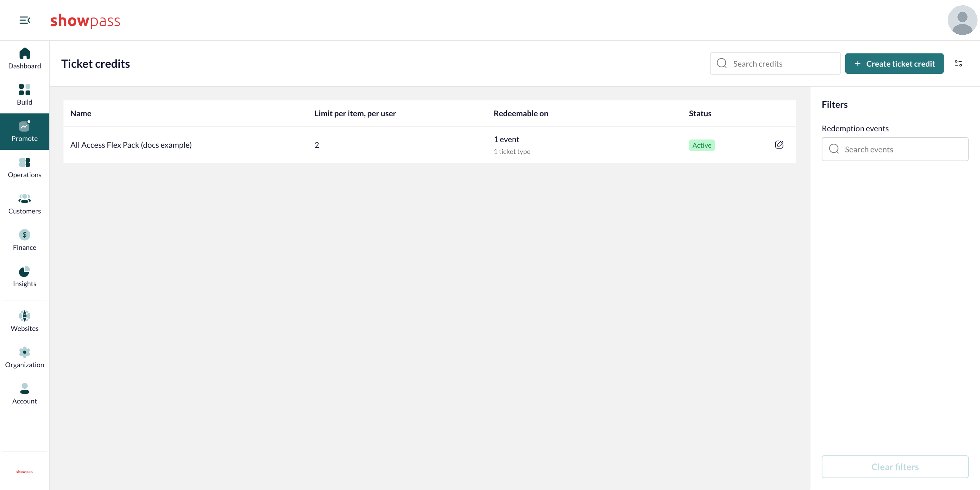Click the Filters panel heading
This screenshot has width=980, height=490.
pos(834,105)
